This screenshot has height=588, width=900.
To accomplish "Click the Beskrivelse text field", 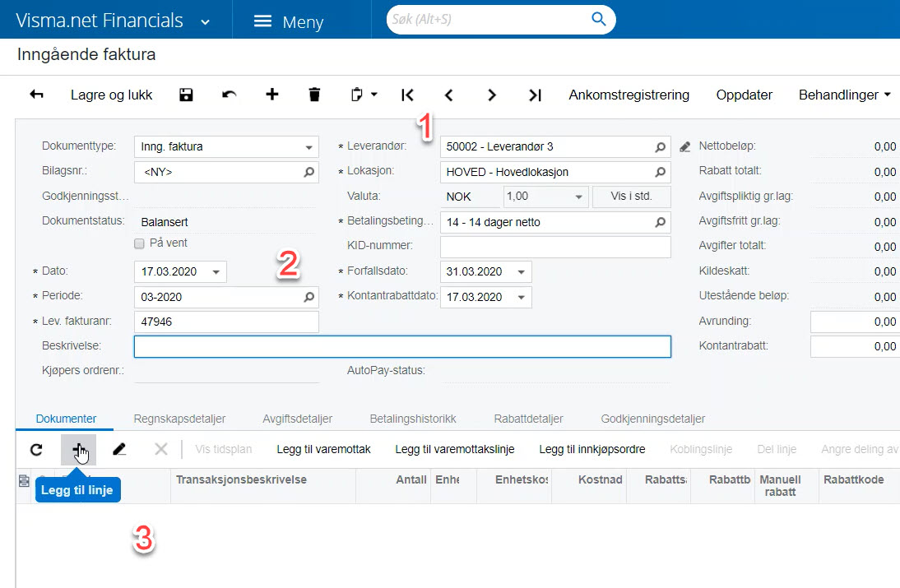I will pyautogui.click(x=402, y=346).
